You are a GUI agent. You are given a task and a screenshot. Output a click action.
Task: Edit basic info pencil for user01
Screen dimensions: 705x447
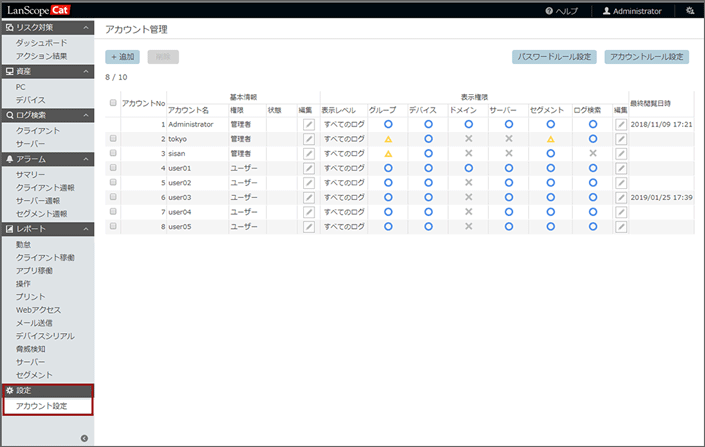(x=308, y=168)
